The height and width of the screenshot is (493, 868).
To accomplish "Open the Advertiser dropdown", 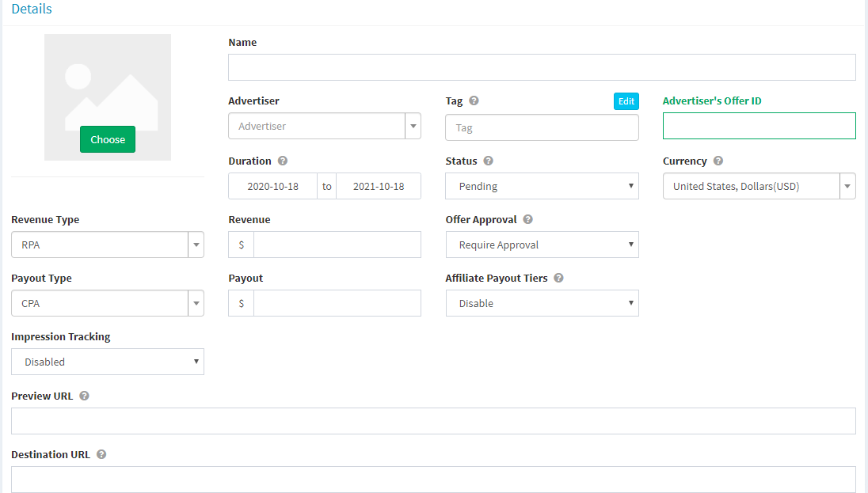I will tap(324, 127).
